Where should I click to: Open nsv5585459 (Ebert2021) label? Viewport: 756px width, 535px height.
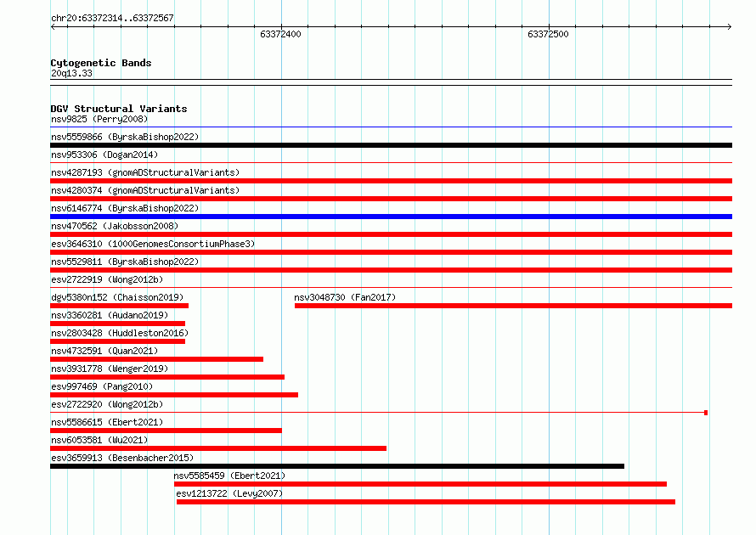229,476
